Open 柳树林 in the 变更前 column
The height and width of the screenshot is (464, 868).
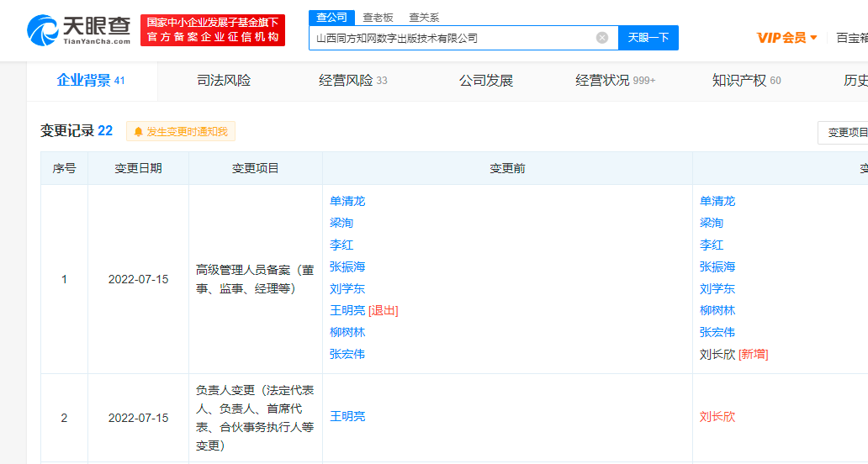tap(347, 332)
